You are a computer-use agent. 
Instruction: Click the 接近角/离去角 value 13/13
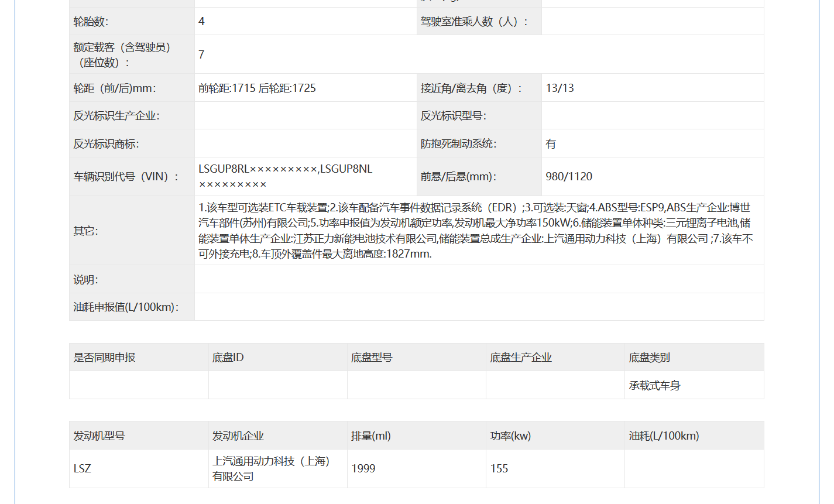click(x=560, y=88)
